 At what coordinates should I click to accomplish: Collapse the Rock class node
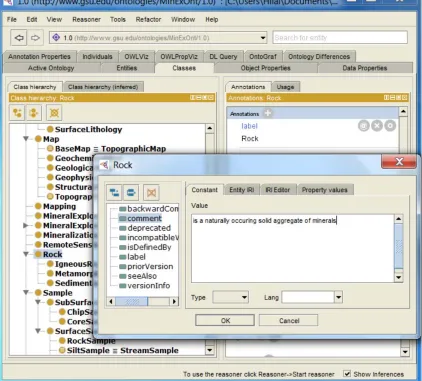click(x=26, y=254)
